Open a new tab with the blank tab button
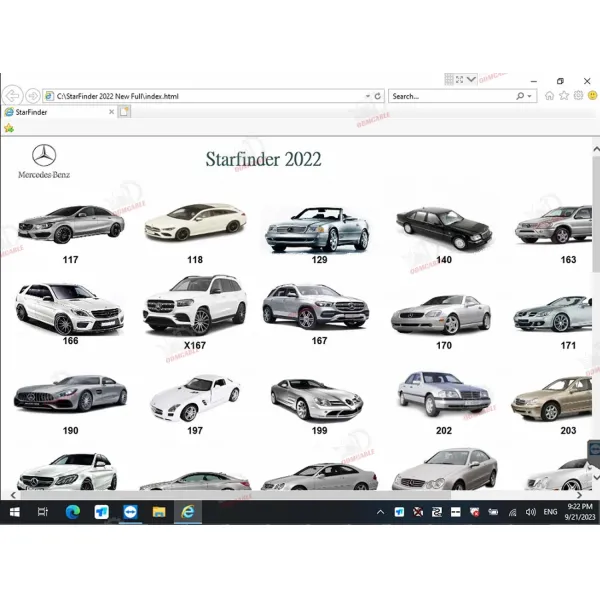Screen dimensions: 600x600 tap(124, 112)
